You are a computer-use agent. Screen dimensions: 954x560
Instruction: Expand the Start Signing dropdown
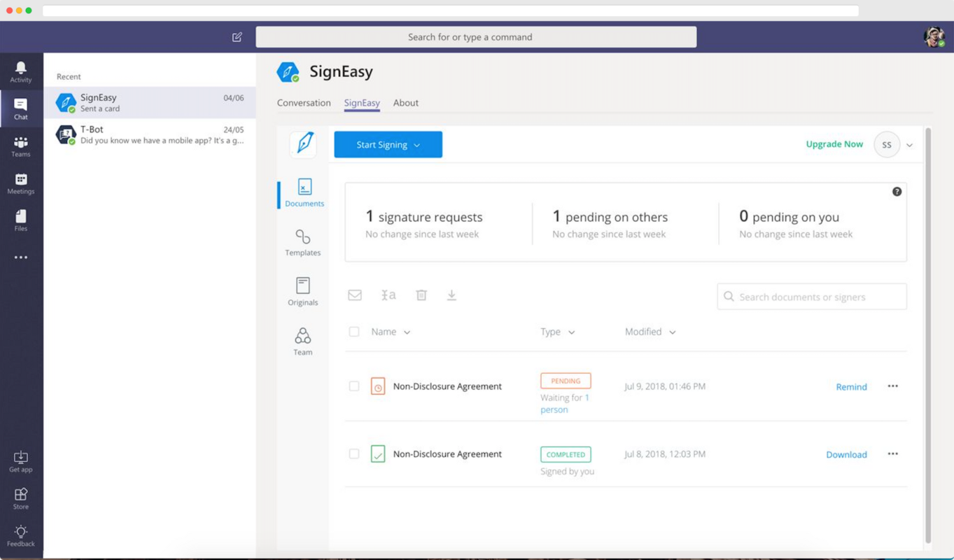click(x=388, y=145)
